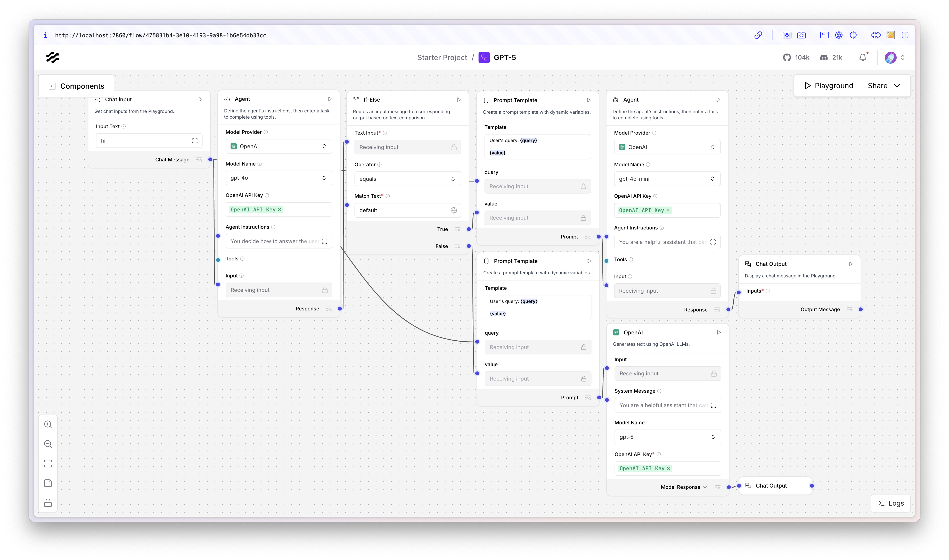
Task: Toggle the canvas lock icon
Action: pyautogui.click(x=48, y=503)
